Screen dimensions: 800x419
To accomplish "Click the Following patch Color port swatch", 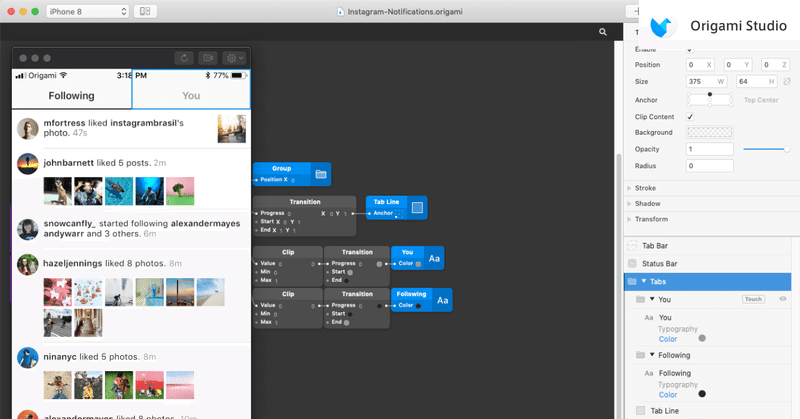I will 418,306.
